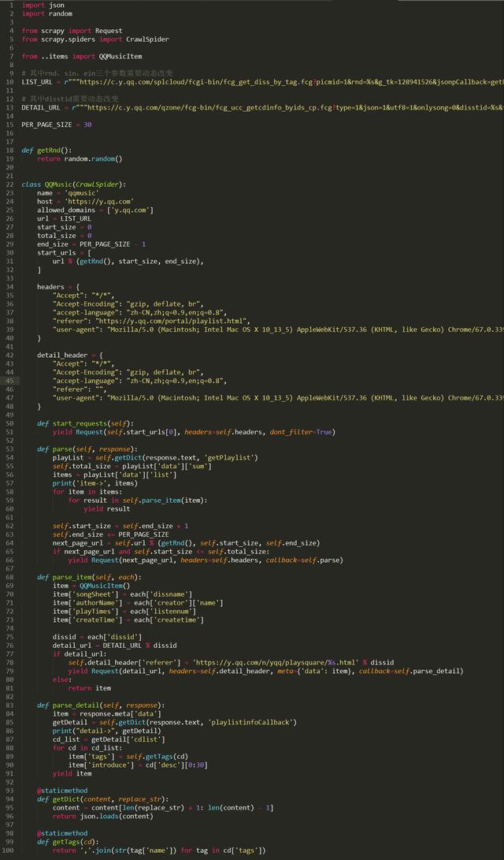Viewport: 504px width, 860px height.
Task: Click the referer playlist.html header entry
Action: tap(152, 321)
